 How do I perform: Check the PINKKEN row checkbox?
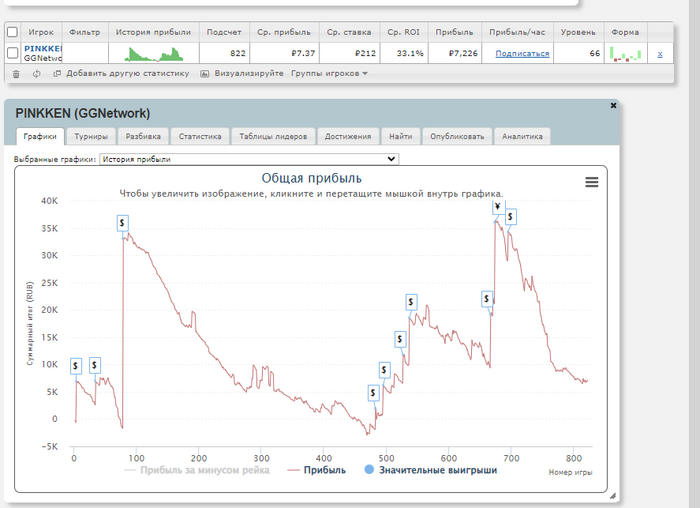click(x=12, y=53)
